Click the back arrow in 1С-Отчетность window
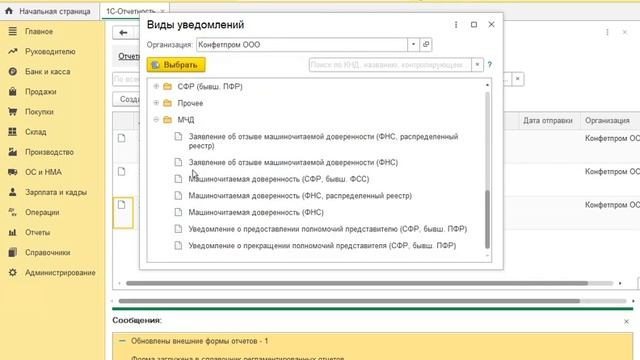 click(123, 33)
